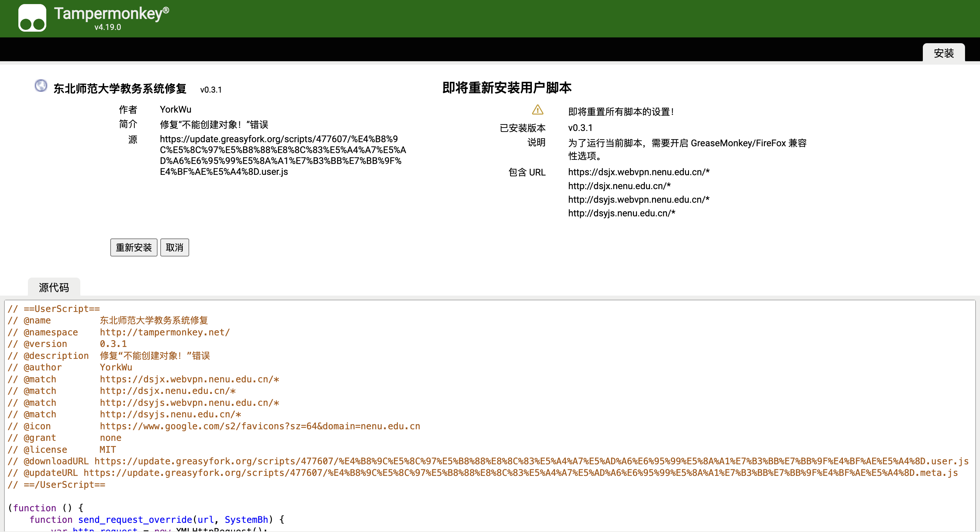Screen dimensions: 980x532
Task: Click the http://dsjx.nenu.edu.cn/* include URL
Action: click(619, 186)
